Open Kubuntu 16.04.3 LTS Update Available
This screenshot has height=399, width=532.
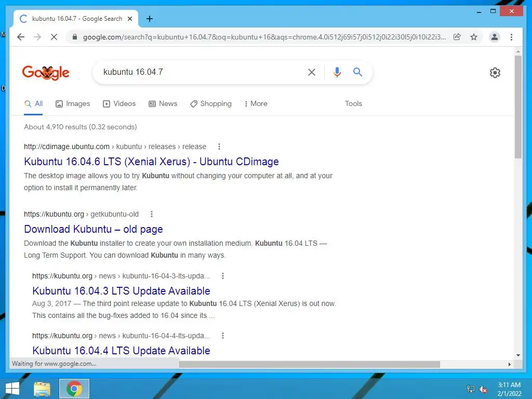[121, 291]
